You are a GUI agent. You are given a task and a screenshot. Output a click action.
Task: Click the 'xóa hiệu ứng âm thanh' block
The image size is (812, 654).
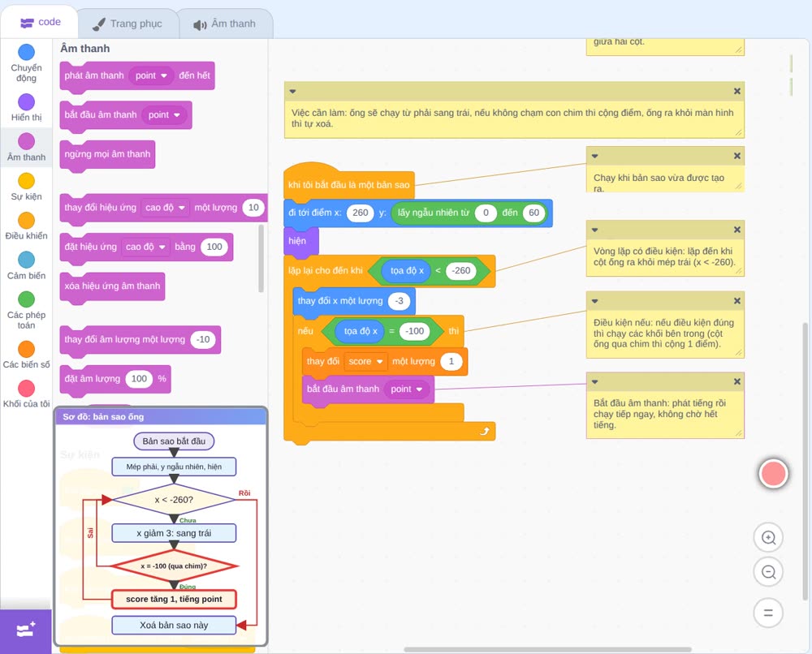click(112, 286)
